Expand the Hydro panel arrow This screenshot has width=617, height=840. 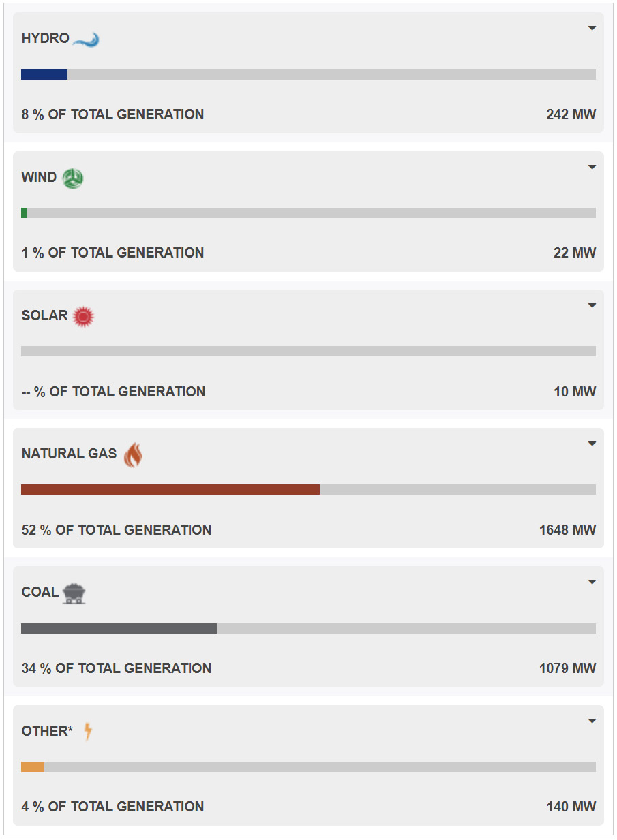coord(592,29)
